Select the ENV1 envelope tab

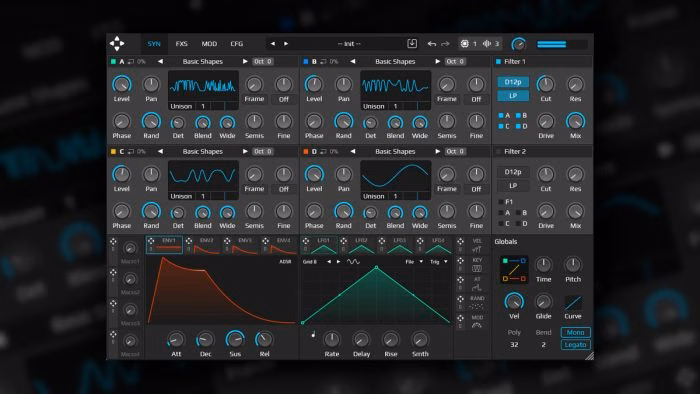[164, 245]
